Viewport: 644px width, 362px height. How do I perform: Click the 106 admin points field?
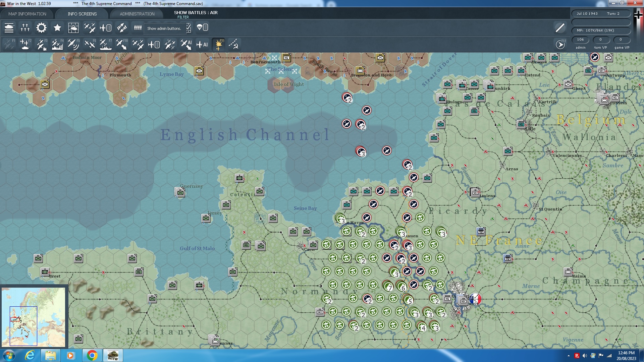(580, 40)
